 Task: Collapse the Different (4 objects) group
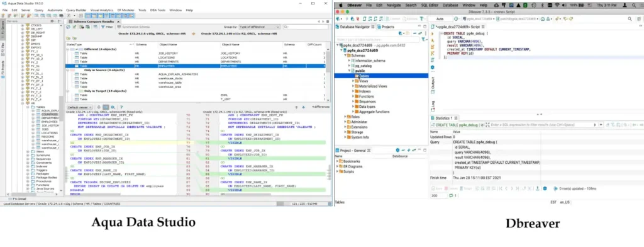pos(68,49)
